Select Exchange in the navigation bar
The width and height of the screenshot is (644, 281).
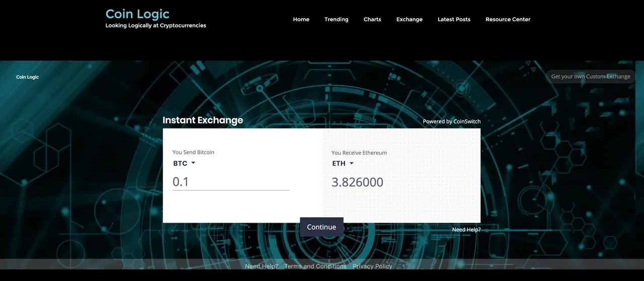409,19
